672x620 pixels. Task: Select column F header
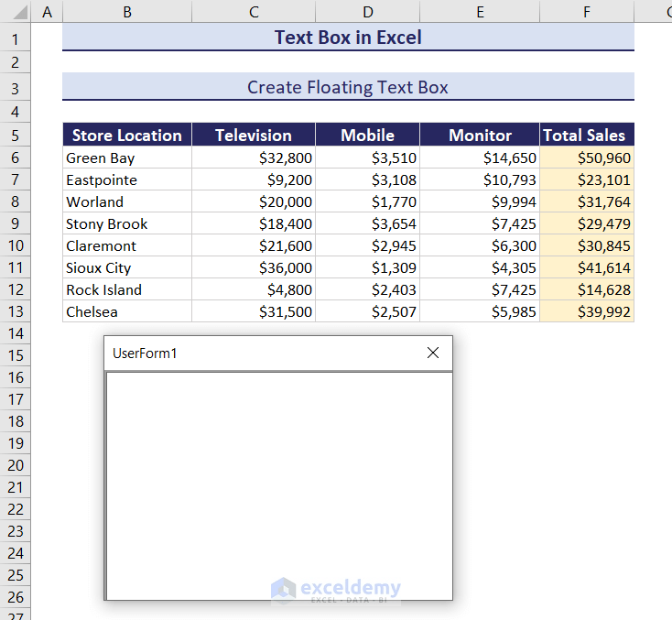tap(587, 12)
